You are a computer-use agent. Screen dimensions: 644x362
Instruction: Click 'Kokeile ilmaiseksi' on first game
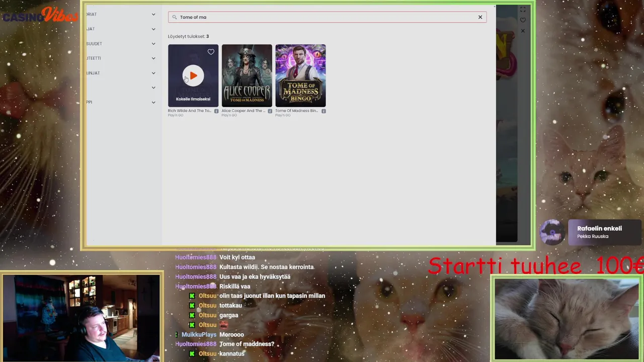[x=193, y=99]
